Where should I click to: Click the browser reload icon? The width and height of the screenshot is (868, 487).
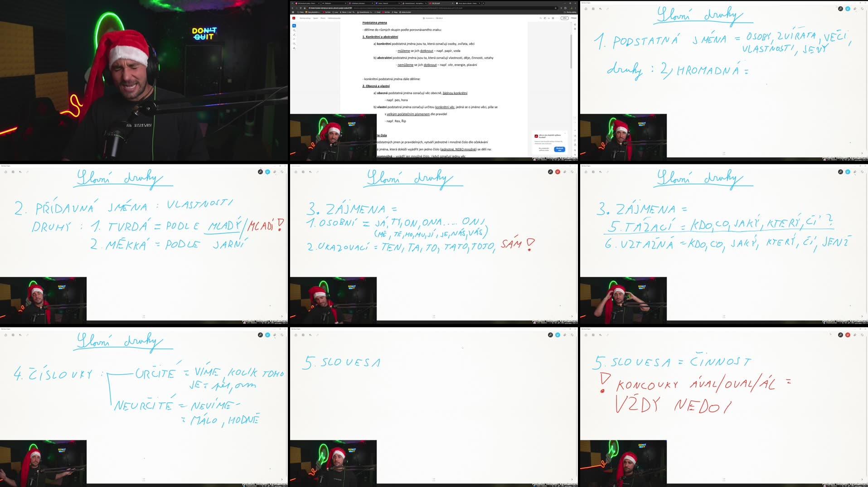(301, 8)
